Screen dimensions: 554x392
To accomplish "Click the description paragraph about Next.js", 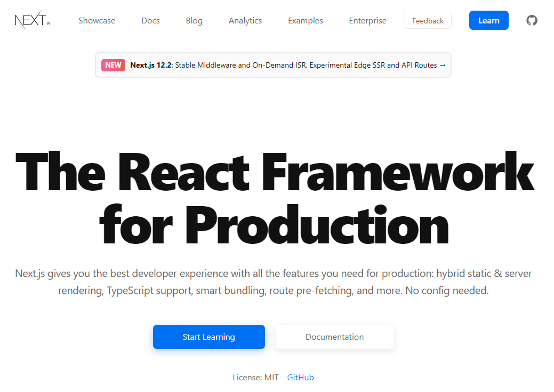I will (274, 282).
